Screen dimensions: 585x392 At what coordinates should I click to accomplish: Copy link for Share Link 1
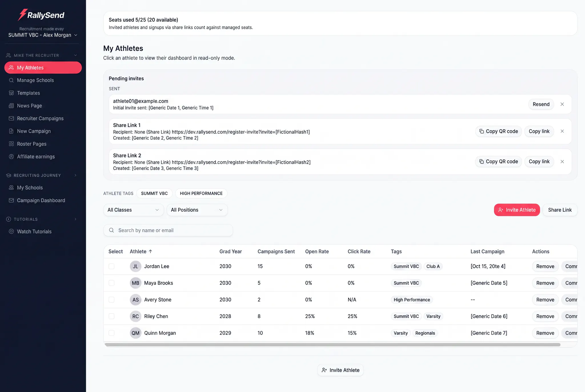pos(539,131)
